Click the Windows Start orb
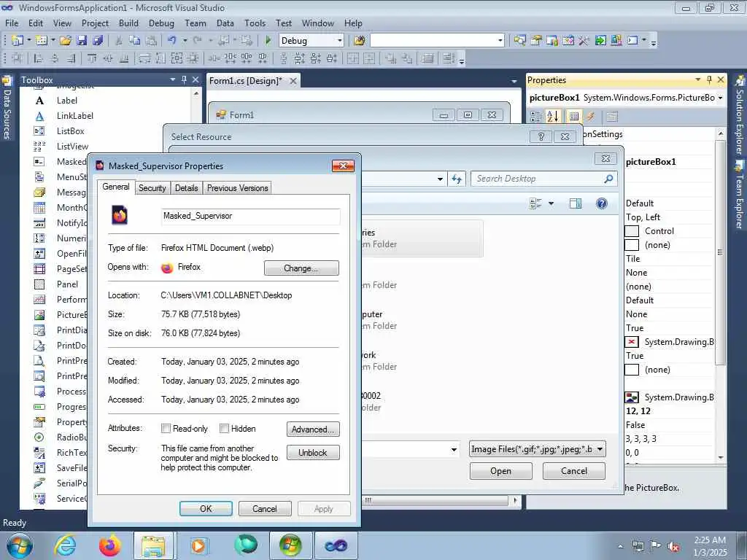The image size is (747, 560). (x=19, y=545)
